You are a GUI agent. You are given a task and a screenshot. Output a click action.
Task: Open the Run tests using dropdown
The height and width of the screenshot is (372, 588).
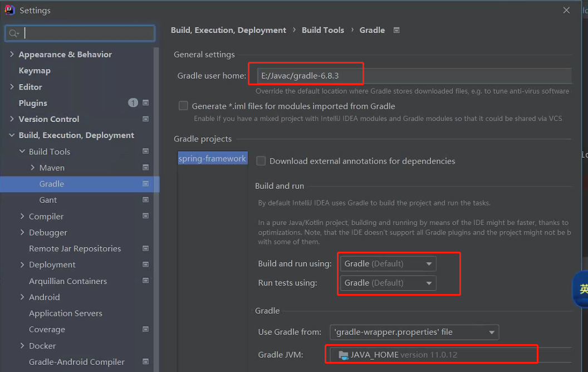pos(388,283)
